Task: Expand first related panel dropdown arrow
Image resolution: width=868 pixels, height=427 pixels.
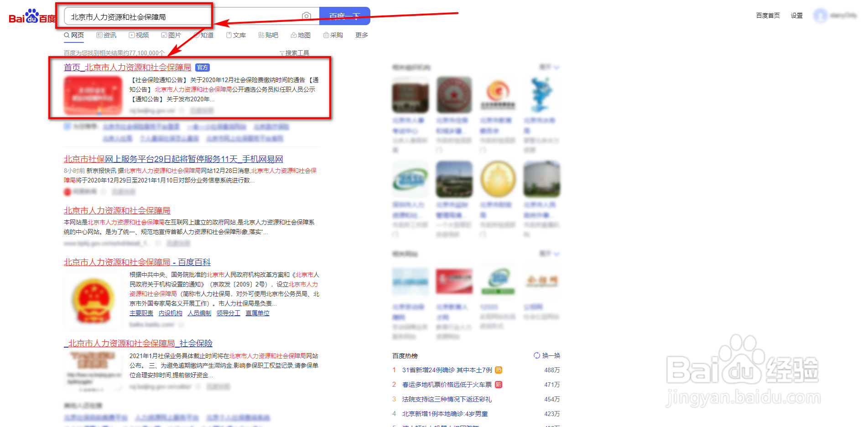Action: tap(556, 68)
